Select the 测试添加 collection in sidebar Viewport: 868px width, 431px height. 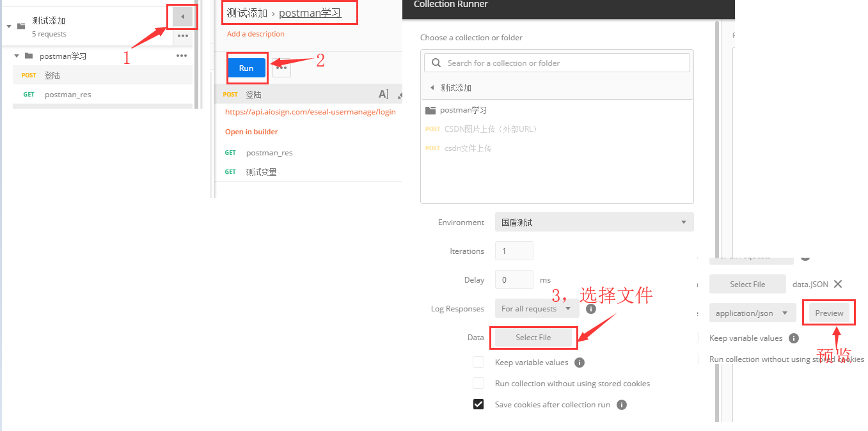pos(48,20)
